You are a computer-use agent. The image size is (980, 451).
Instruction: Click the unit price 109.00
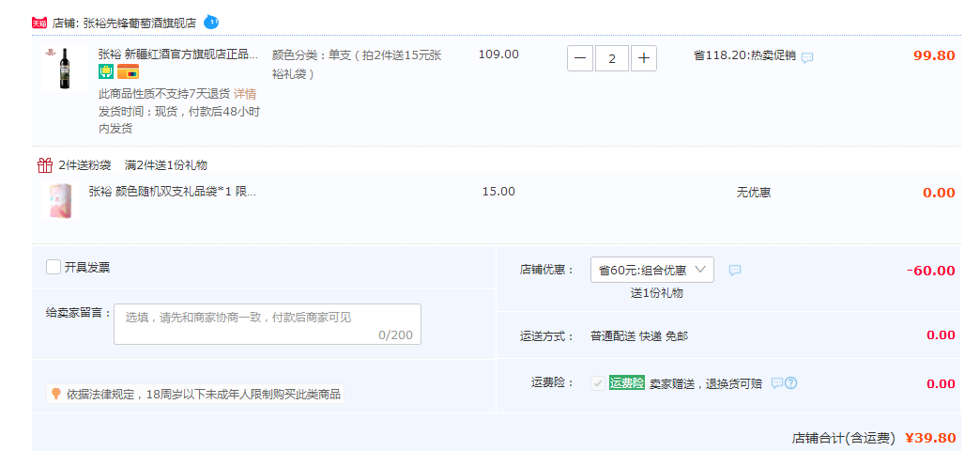click(498, 54)
